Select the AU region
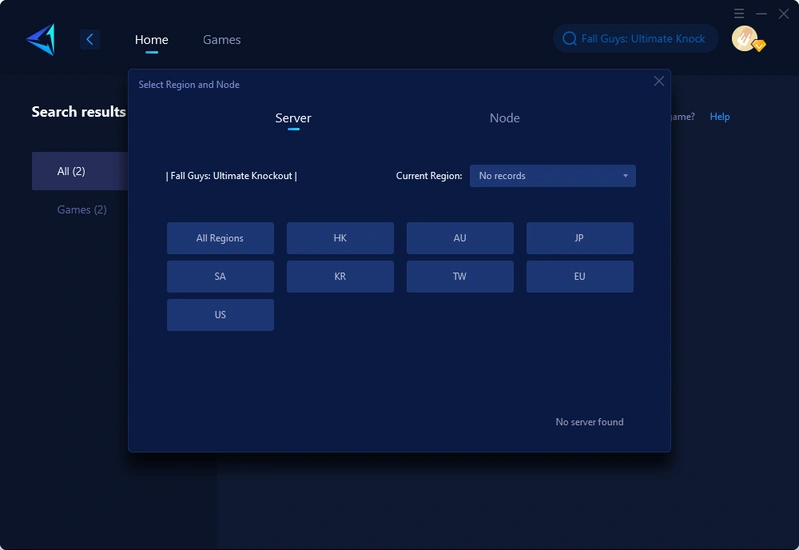799x550 pixels. [x=459, y=238]
